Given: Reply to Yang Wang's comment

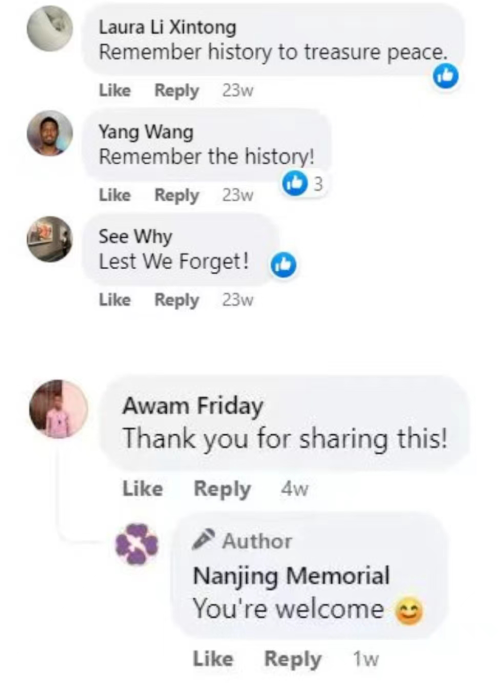Looking at the screenshot, I should coord(177,196).
